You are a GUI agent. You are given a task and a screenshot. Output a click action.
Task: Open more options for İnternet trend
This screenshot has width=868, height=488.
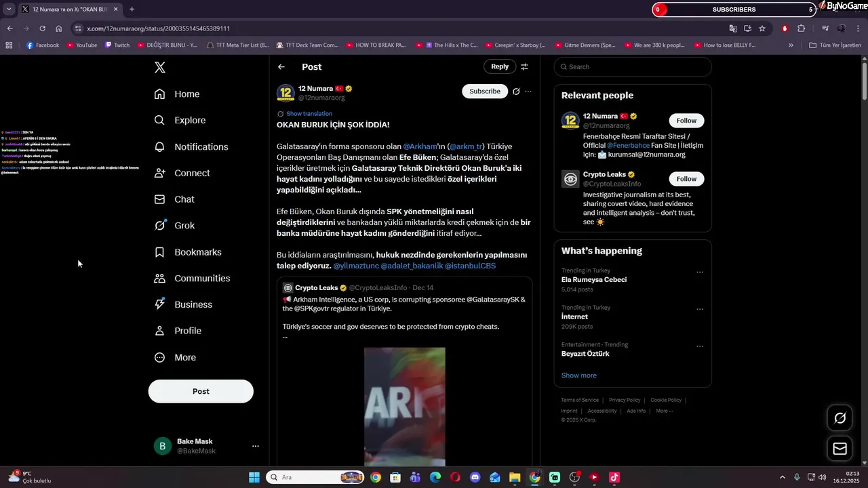coord(700,309)
